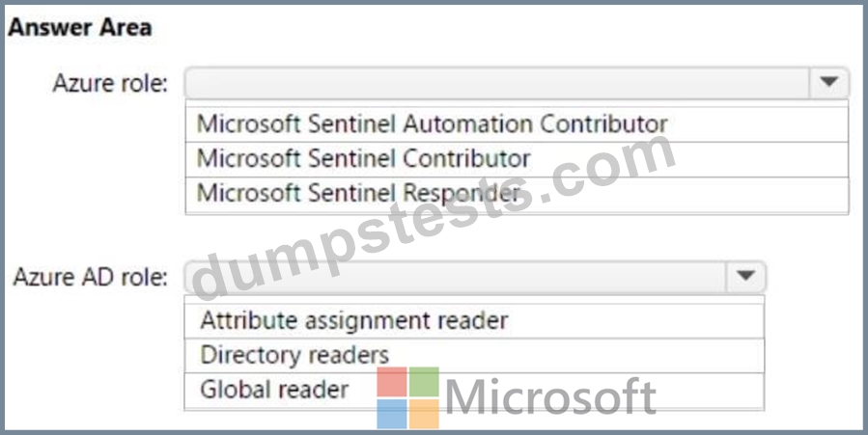868x435 pixels.
Task: Select Attribute assignment reader option
Action: [474, 320]
